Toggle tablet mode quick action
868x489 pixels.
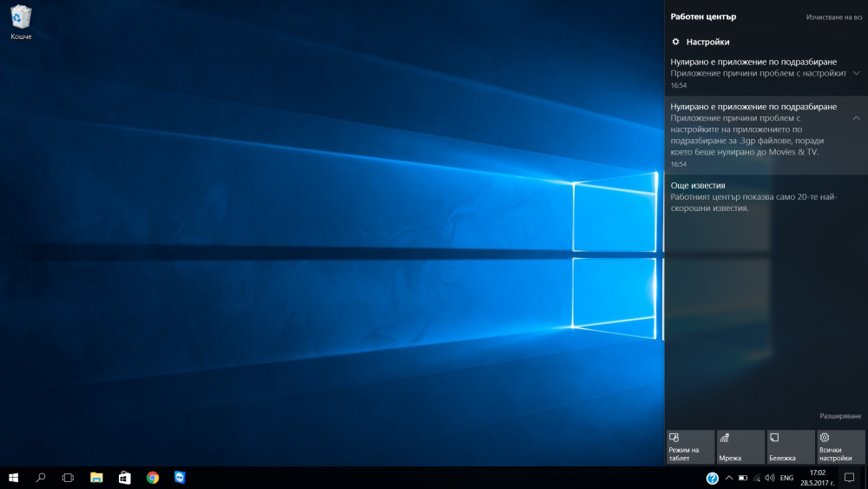690,447
